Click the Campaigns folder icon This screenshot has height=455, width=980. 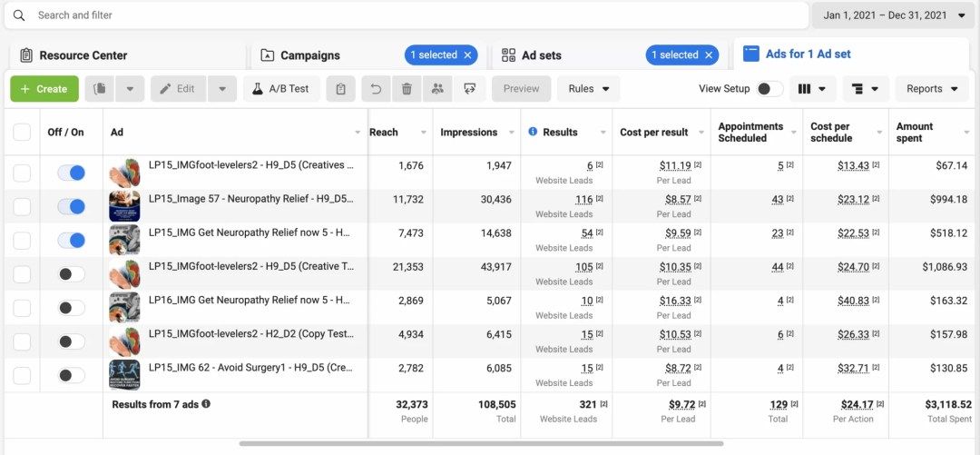click(x=267, y=55)
